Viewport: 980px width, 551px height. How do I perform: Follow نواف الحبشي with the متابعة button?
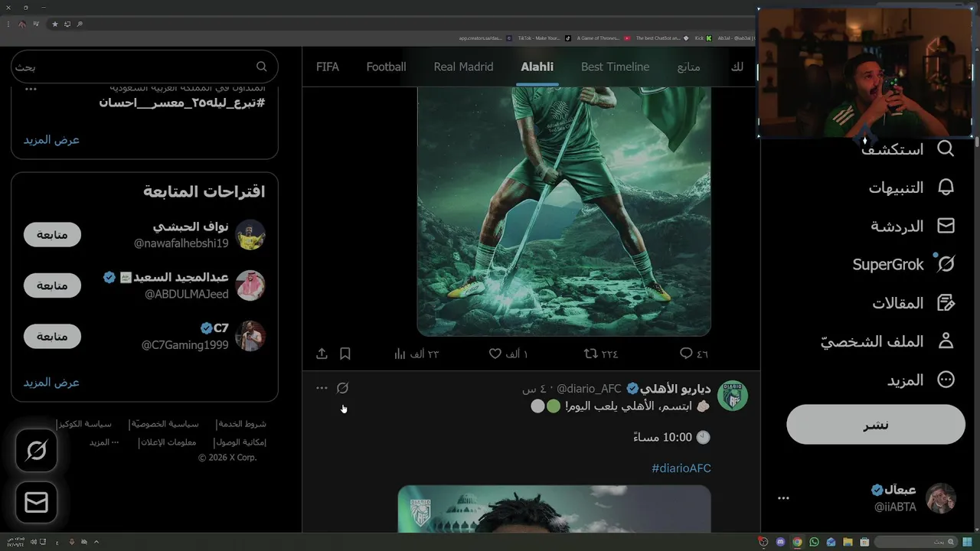tap(52, 234)
